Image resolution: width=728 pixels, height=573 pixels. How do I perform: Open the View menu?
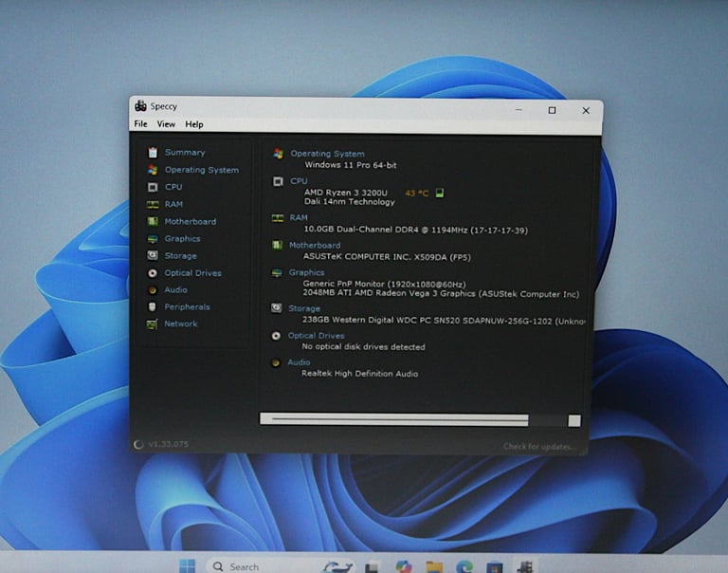pyautogui.click(x=166, y=124)
